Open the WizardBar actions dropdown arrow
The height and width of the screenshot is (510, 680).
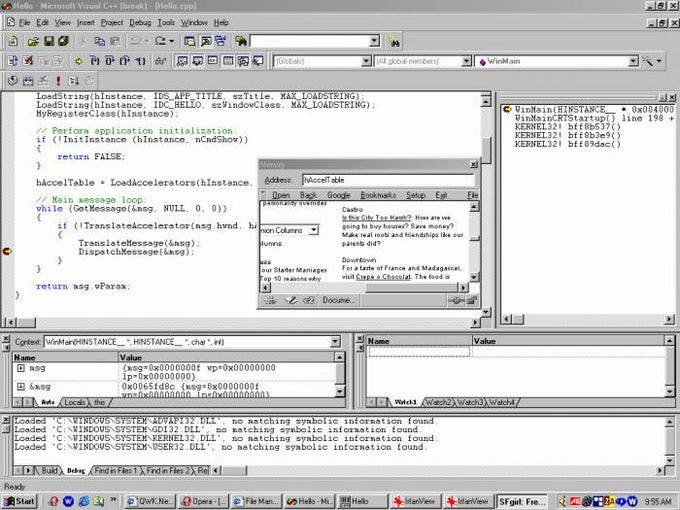tap(659, 61)
